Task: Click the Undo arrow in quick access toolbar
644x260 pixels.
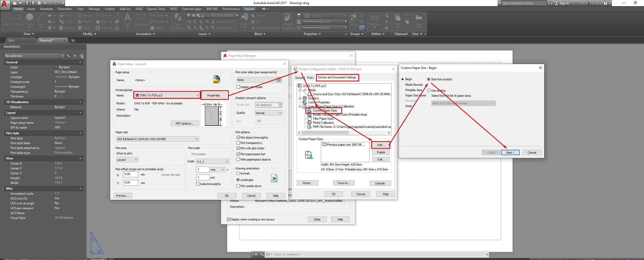Action: pyautogui.click(x=45, y=3)
